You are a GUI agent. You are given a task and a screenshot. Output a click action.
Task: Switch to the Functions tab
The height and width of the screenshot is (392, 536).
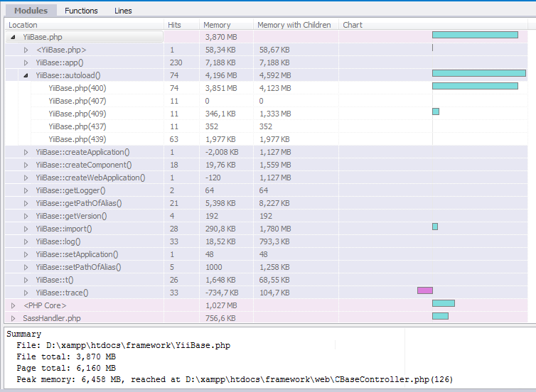(81, 11)
